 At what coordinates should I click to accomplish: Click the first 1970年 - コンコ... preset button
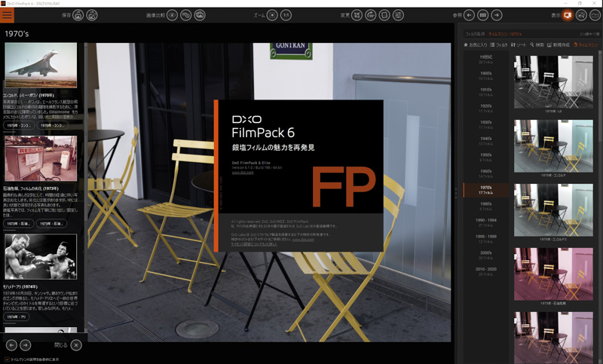tap(18, 126)
